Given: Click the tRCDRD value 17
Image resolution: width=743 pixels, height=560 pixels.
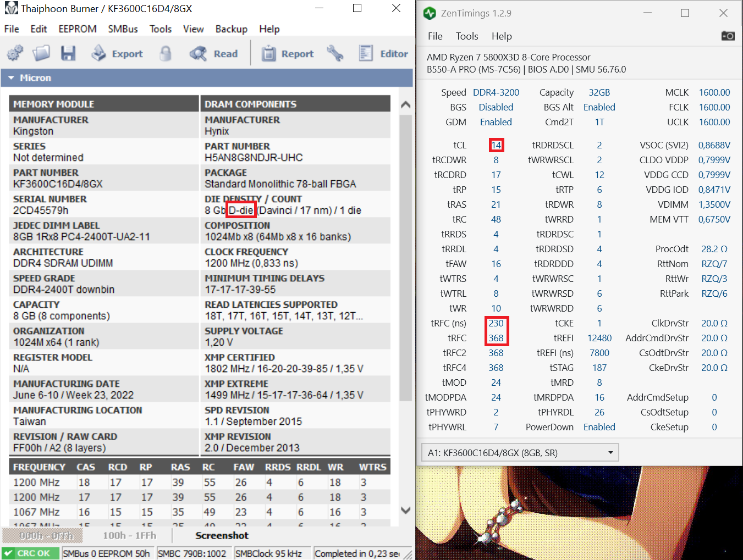Looking at the screenshot, I should (496, 175).
